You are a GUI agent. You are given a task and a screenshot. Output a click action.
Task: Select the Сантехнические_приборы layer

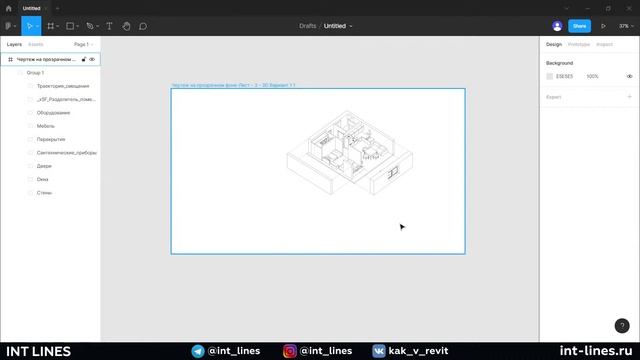click(x=67, y=153)
